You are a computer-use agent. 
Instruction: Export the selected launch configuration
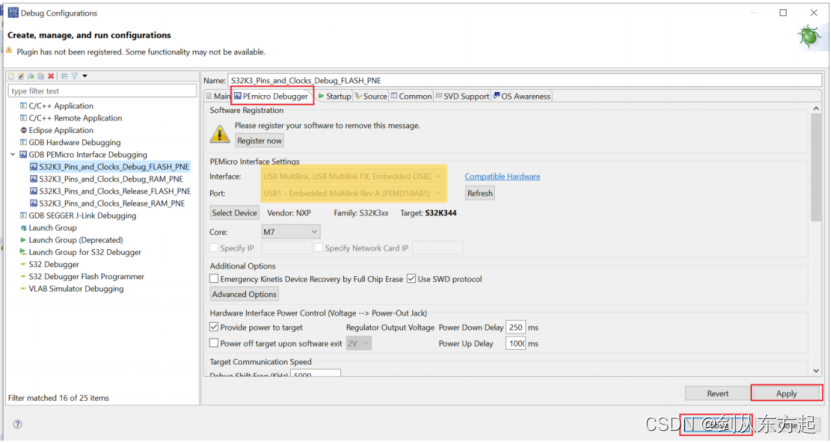[31, 76]
